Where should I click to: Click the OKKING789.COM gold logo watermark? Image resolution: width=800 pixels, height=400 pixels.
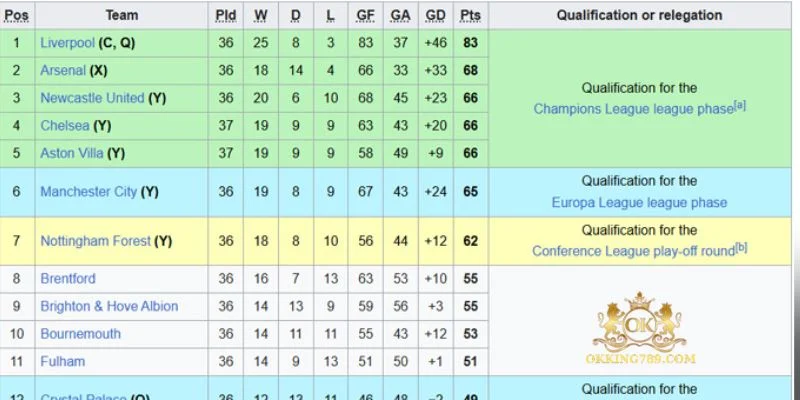click(640, 328)
